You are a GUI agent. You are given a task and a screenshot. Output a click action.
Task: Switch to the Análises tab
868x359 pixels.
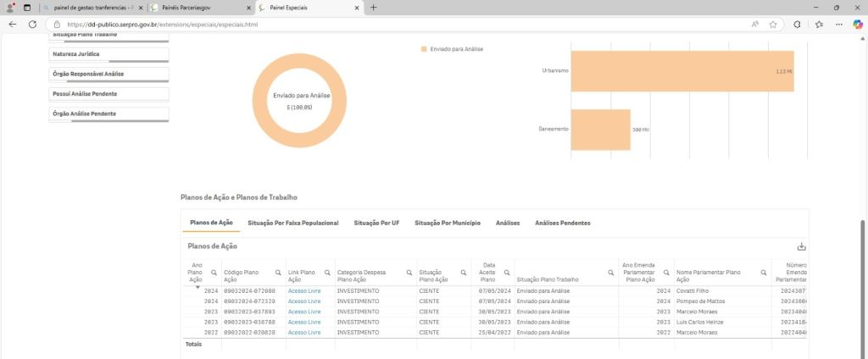508,223
